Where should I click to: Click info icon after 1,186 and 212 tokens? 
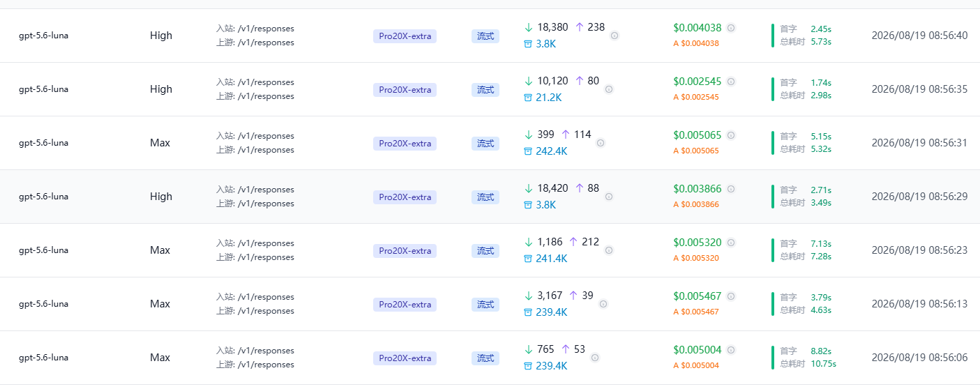click(609, 250)
